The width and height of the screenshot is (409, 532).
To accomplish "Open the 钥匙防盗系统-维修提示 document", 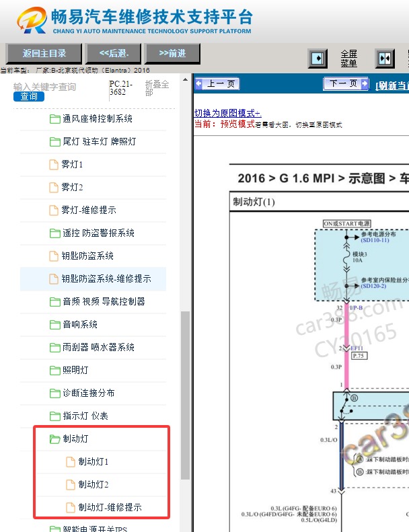I will (93, 279).
